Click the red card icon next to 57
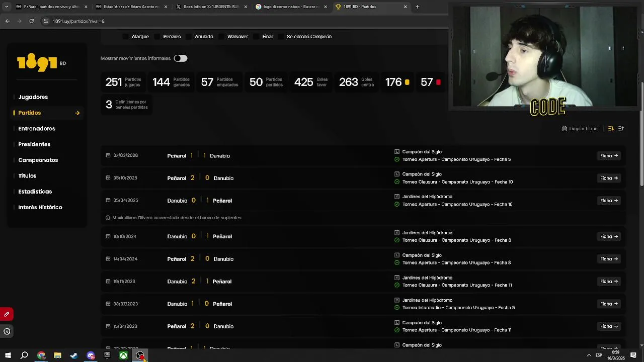644x362 pixels. click(438, 82)
